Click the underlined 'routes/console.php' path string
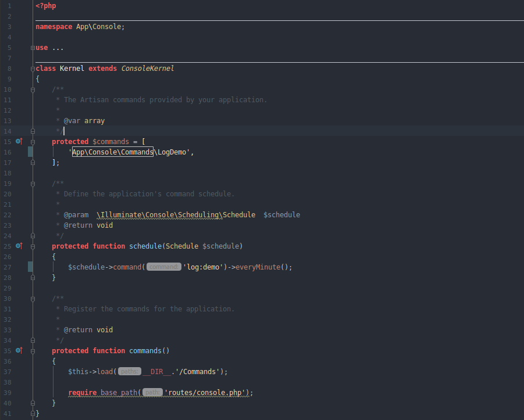Screen dimensions: 524x420 (206, 392)
